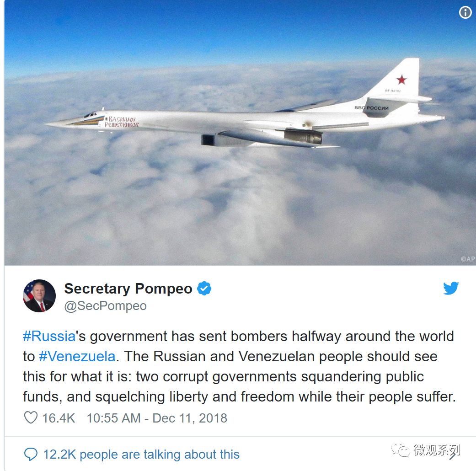Click the speech bubble reply icon
This screenshot has height=471, width=476.
31,454
